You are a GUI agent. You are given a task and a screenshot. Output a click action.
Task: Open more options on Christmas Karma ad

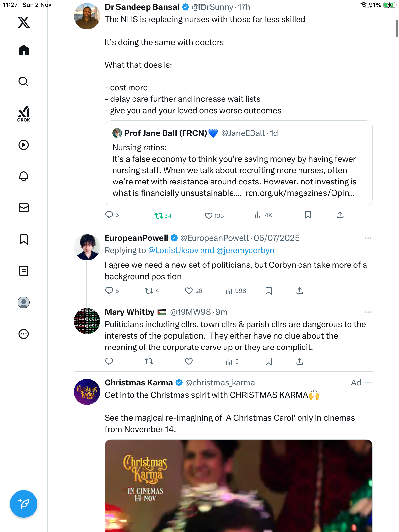(x=368, y=383)
